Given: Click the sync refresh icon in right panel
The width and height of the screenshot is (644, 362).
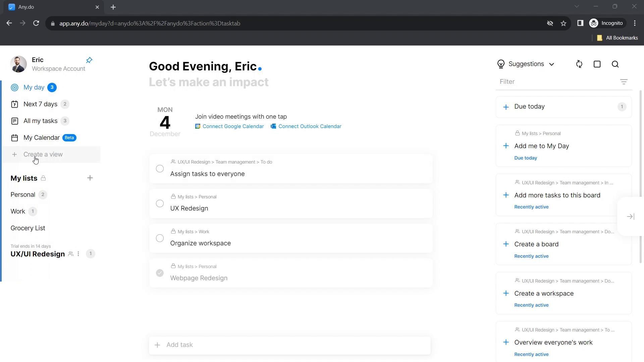Looking at the screenshot, I should (579, 64).
